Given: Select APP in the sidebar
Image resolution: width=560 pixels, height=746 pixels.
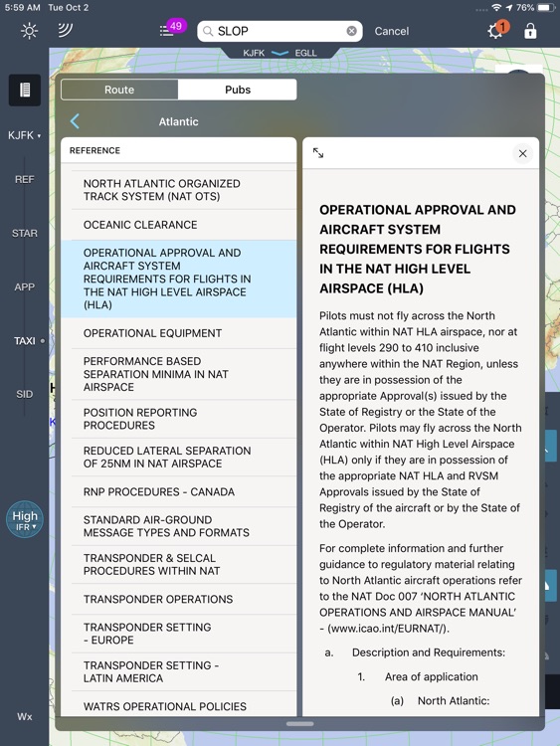Looking at the screenshot, I should pyautogui.click(x=24, y=286).
